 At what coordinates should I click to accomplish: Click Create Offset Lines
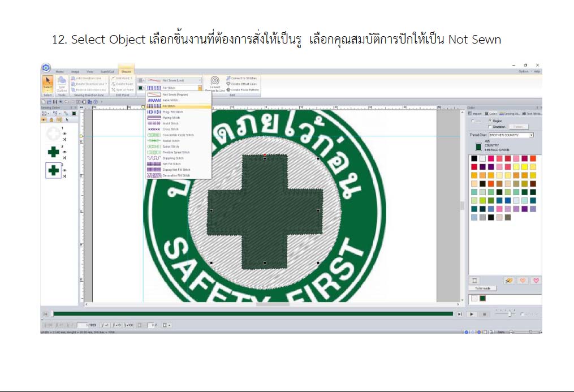pos(241,84)
